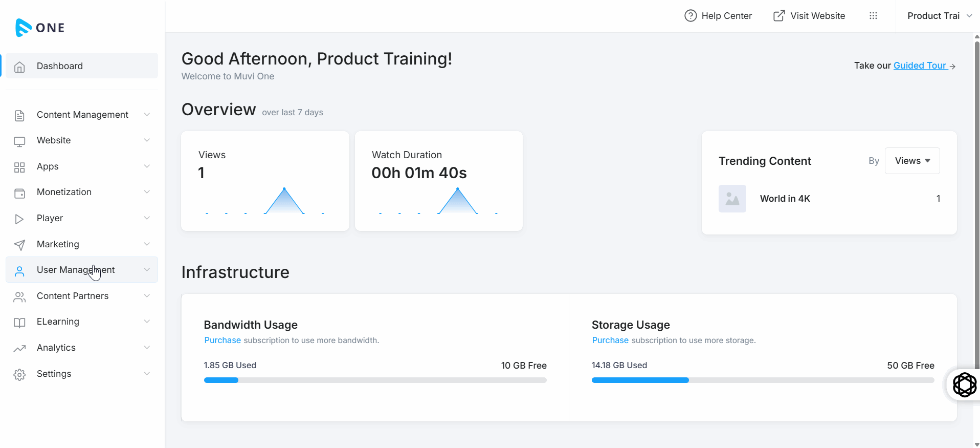Click the "1.85 GB Used" text
Viewport: 980px width, 448px height.
[x=230, y=365]
